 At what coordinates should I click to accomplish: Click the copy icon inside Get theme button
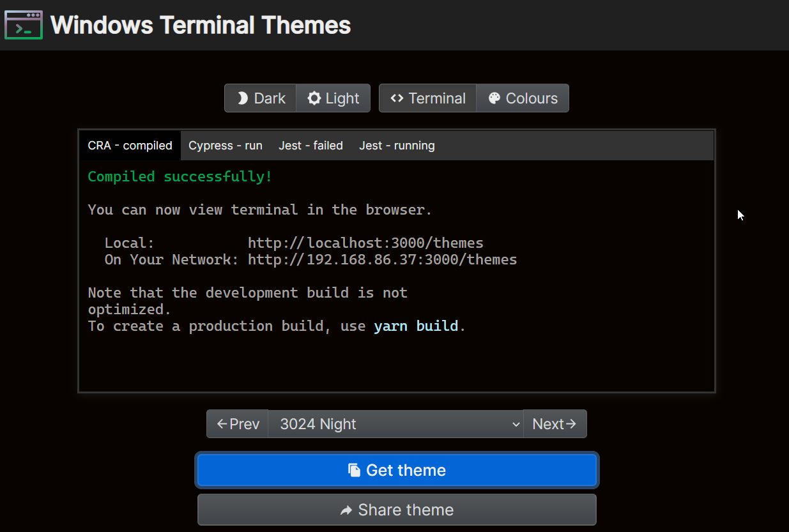coord(353,470)
